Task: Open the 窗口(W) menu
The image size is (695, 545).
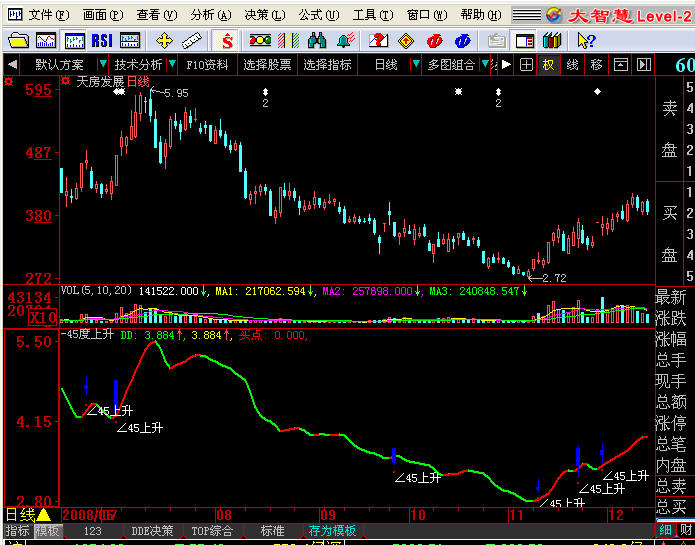Action: (427, 16)
